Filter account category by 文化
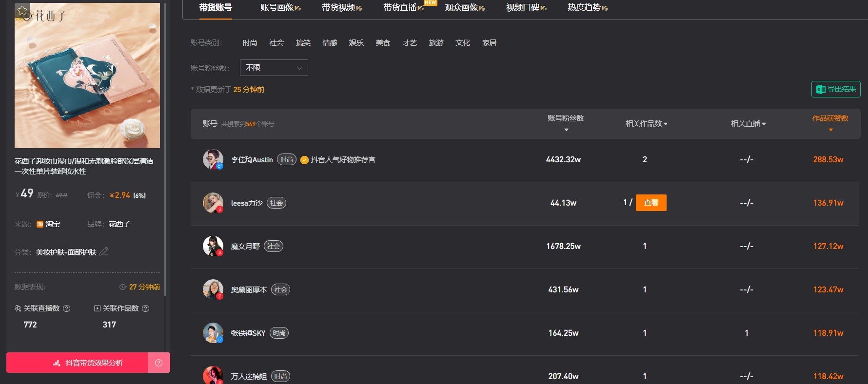The height and width of the screenshot is (384, 868). pos(463,43)
